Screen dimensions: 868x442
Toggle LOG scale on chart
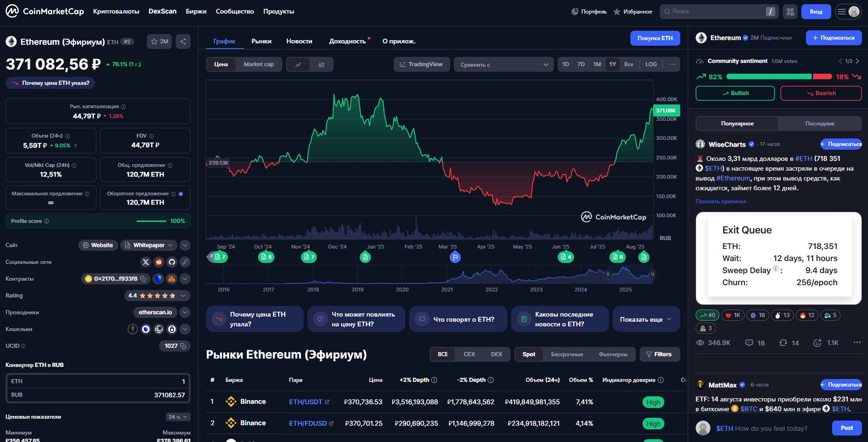(x=651, y=64)
